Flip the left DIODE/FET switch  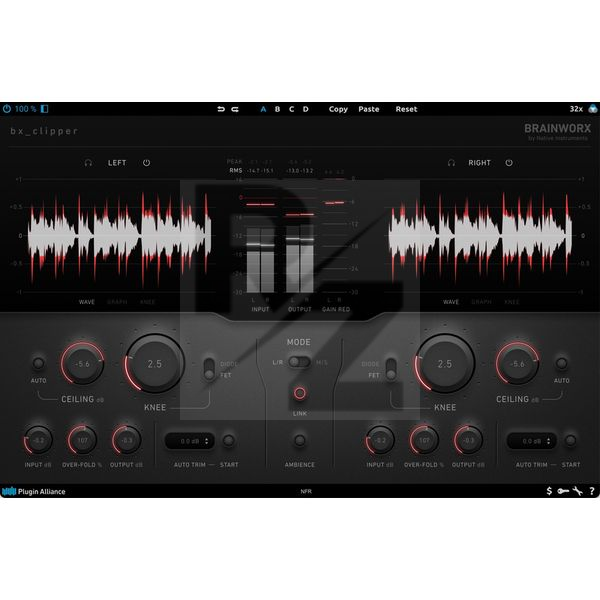(x=209, y=369)
